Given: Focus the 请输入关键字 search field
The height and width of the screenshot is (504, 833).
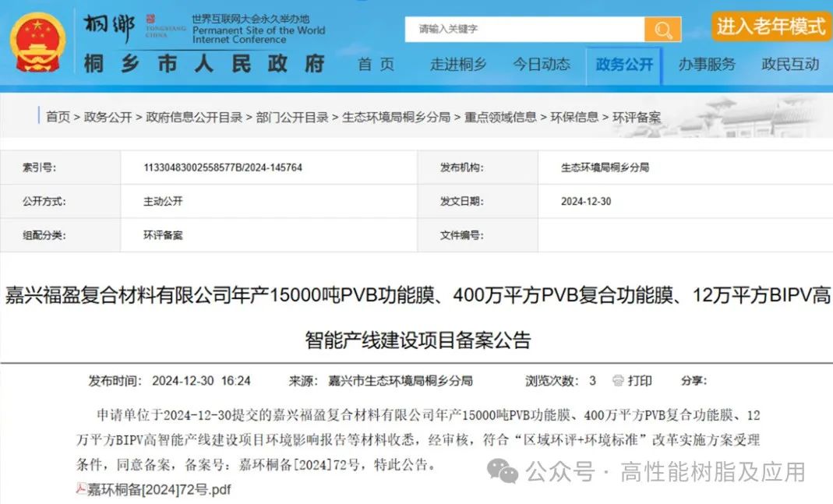Looking at the screenshot, I should (x=524, y=29).
